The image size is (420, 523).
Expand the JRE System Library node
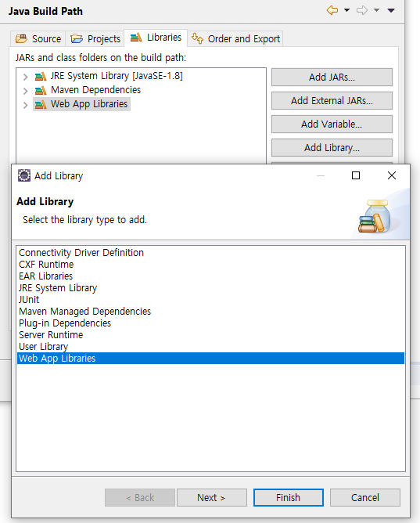tap(25, 77)
